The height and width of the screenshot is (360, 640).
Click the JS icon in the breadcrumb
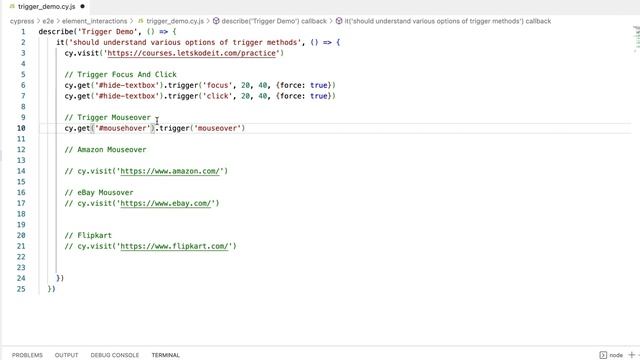(141, 21)
